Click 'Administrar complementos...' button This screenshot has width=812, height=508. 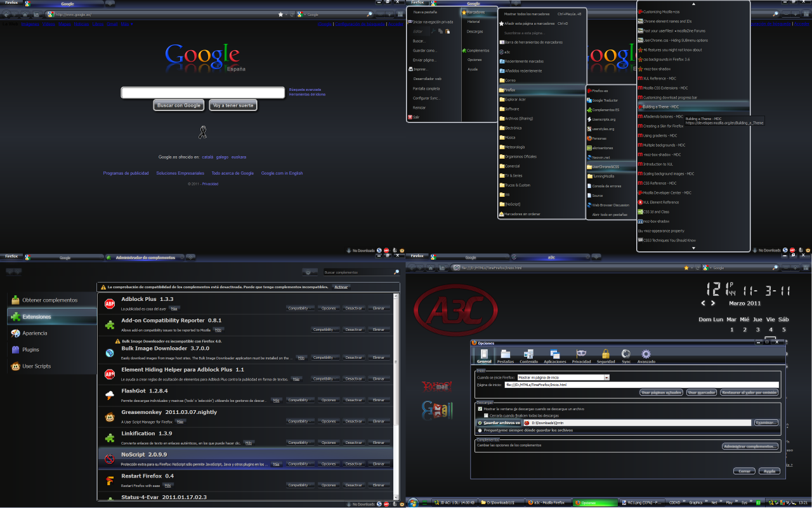750,446
